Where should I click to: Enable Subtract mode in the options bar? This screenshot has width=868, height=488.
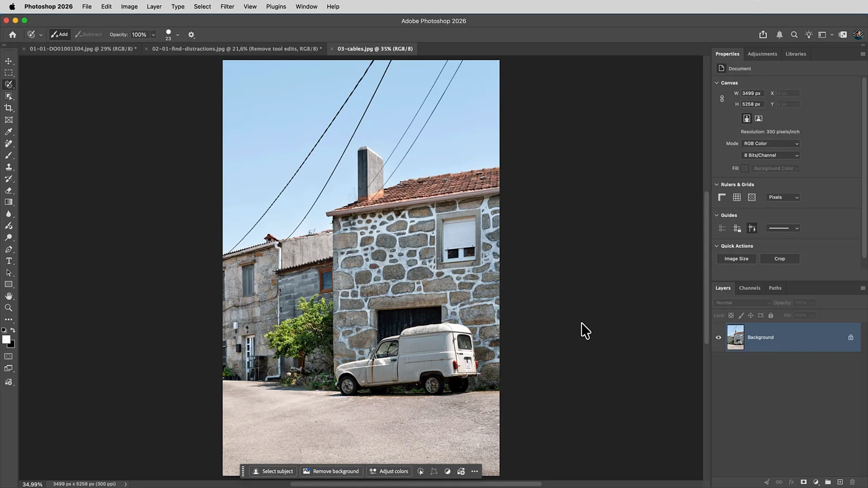click(x=88, y=34)
